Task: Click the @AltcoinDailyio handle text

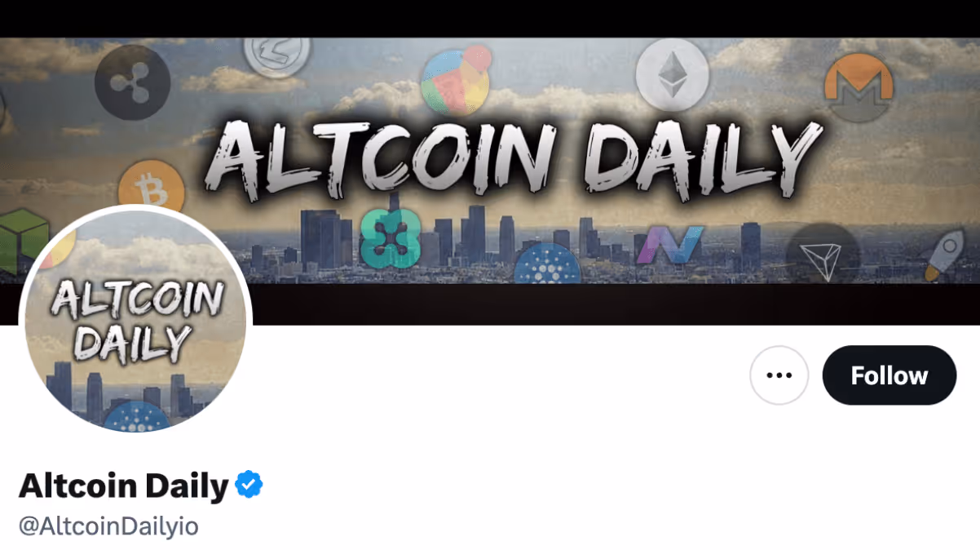Action: pyautogui.click(x=108, y=526)
